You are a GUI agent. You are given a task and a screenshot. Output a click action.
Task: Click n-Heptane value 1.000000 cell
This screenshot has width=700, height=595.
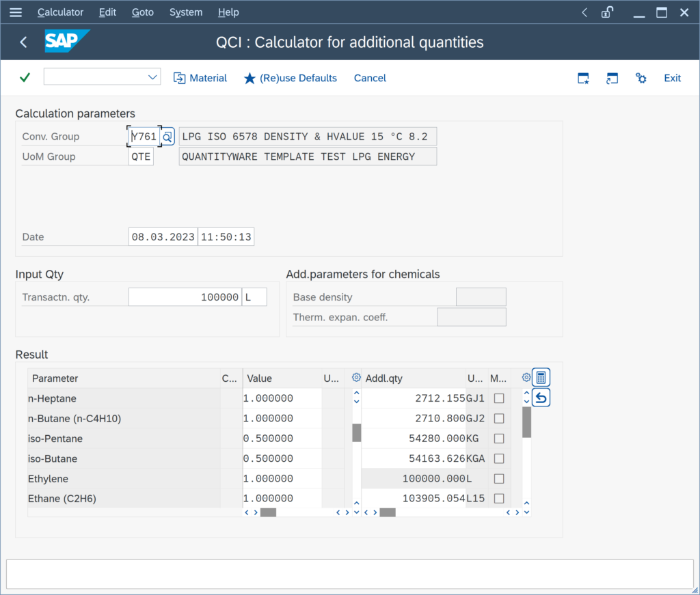pyautogui.click(x=282, y=398)
